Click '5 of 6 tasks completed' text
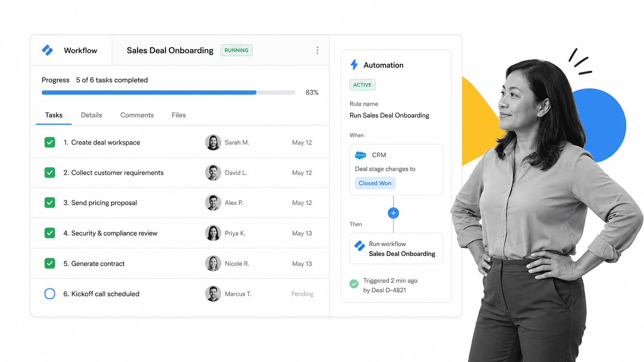 coord(112,80)
